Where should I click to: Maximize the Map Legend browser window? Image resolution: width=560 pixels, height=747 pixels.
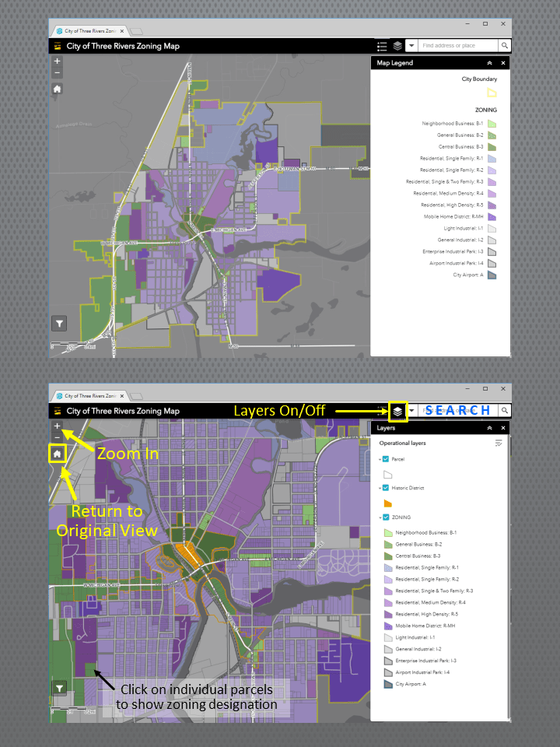point(485,23)
